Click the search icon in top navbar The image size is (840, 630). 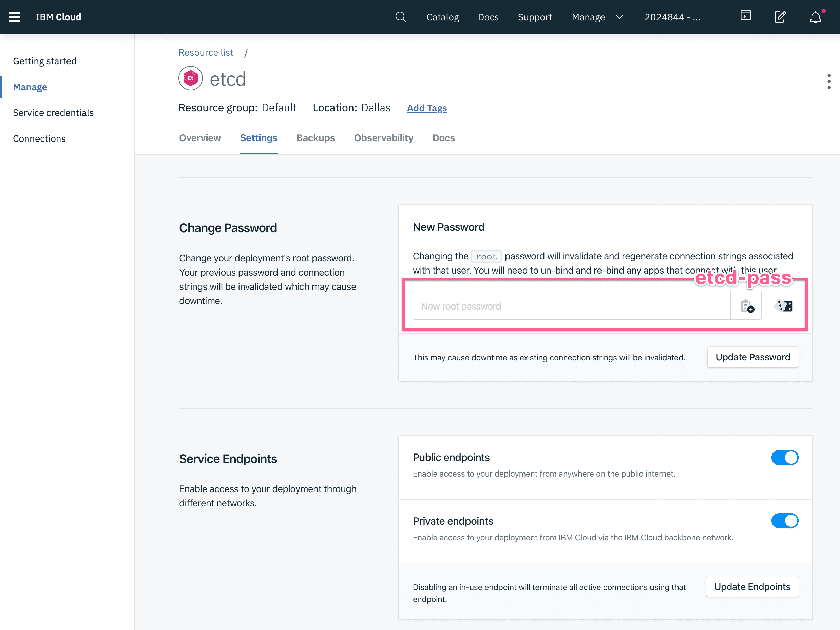[400, 17]
